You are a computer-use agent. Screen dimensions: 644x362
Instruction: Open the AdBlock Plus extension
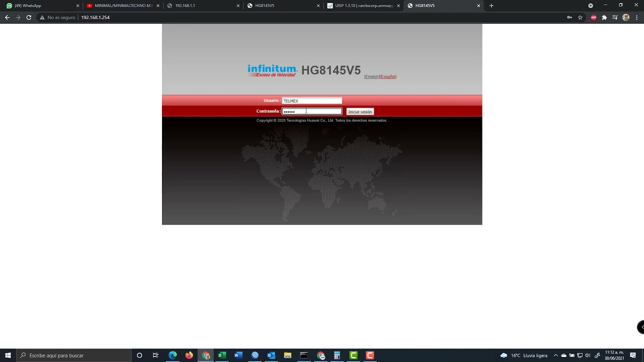(x=594, y=17)
